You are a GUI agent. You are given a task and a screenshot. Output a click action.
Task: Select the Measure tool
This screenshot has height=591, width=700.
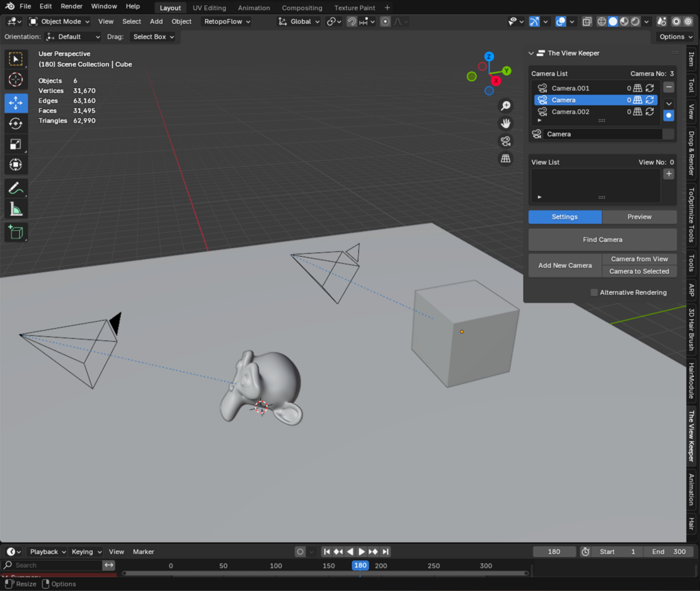(x=15, y=209)
